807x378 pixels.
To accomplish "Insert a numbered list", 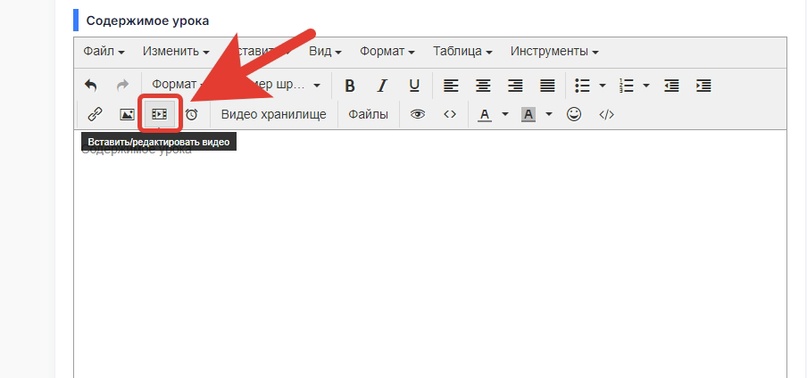I will click(626, 85).
